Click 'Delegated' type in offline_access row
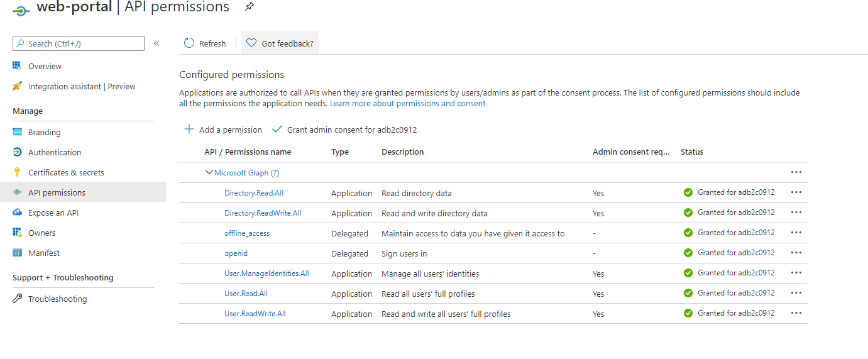 click(x=349, y=233)
